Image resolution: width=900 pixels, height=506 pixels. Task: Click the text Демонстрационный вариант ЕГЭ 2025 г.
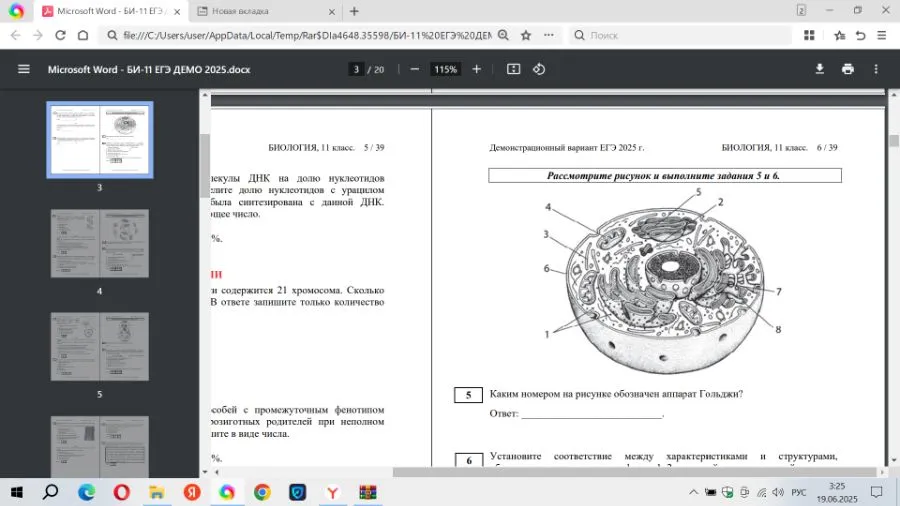pyautogui.click(x=567, y=147)
